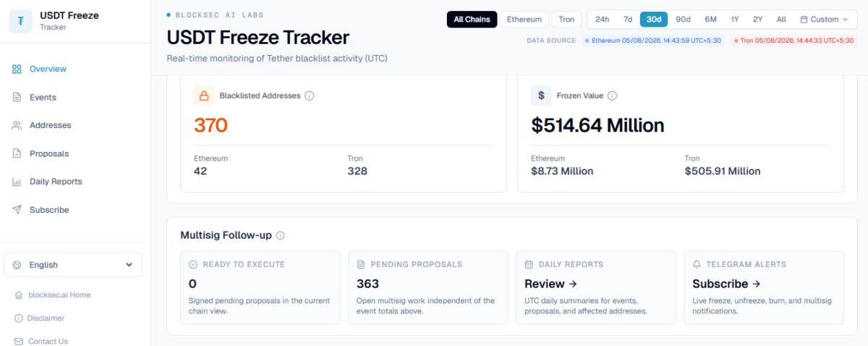
Task: Click info icon next to Frozen Value
Action: [x=612, y=96]
